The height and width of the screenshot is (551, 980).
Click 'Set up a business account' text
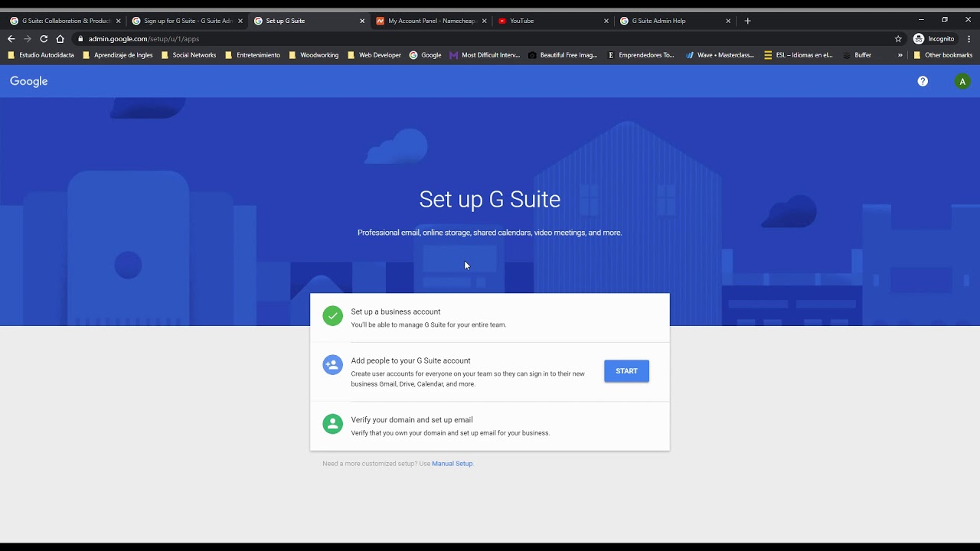pyautogui.click(x=396, y=311)
